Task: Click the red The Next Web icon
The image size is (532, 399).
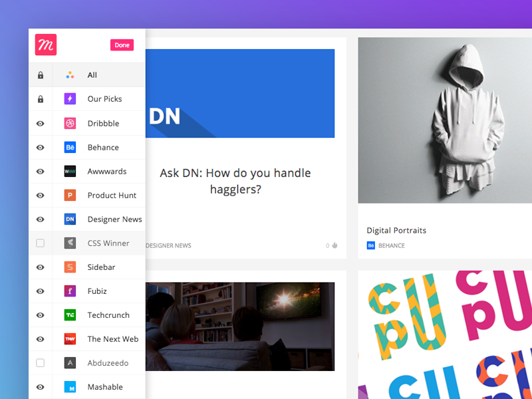Action: pos(70,339)
